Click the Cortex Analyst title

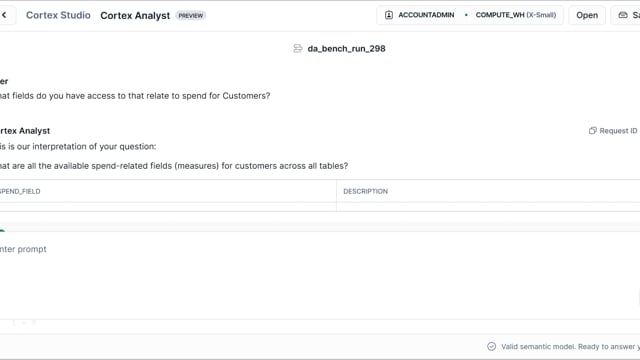click(135, 16)
